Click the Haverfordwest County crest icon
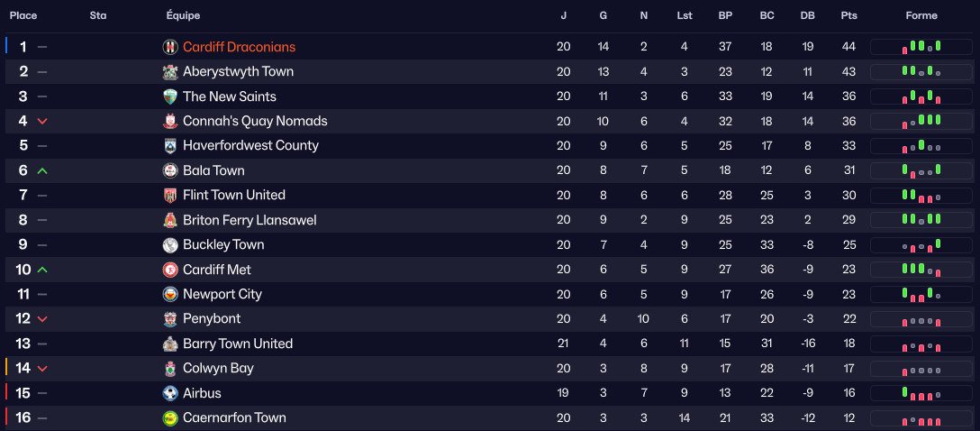 (x=170, y=146)
